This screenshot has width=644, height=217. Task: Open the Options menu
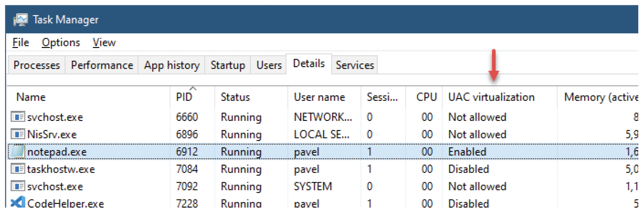[x=61, y=42]
